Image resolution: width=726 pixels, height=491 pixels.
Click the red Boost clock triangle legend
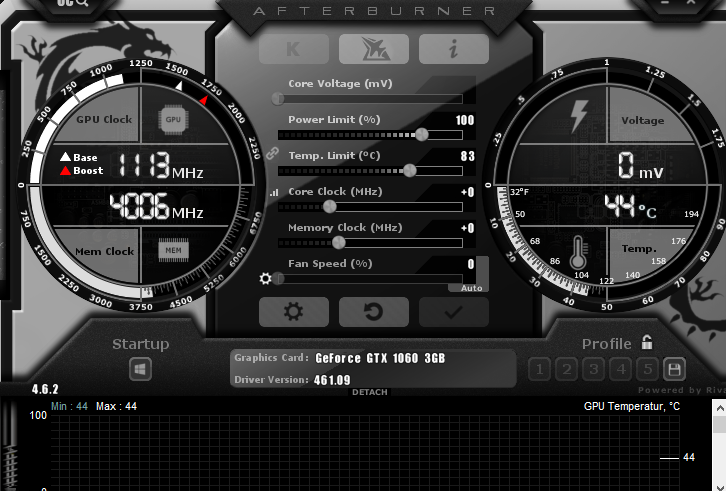(x=66, y=170)
